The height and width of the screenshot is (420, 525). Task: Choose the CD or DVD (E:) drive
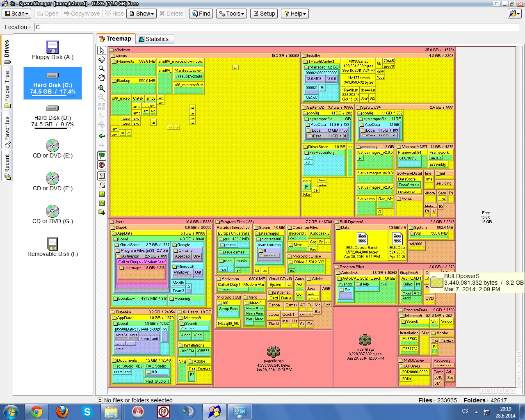[x=52, y=149]
